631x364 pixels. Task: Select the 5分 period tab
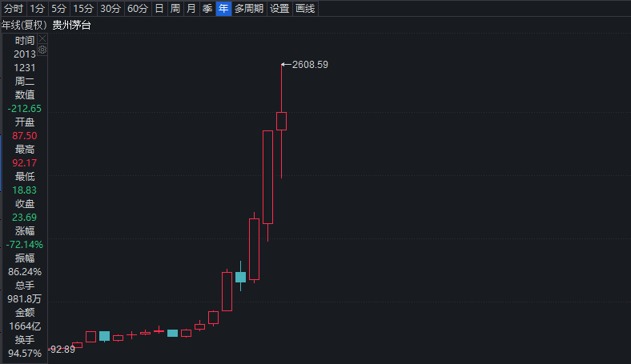[58, 9]
